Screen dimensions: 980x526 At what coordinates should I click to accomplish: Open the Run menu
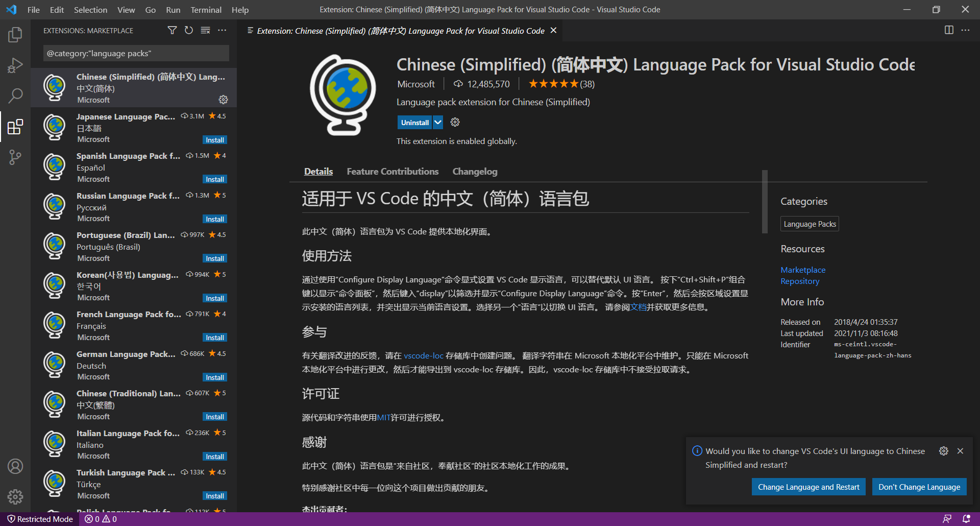click(x=173, y=10)
